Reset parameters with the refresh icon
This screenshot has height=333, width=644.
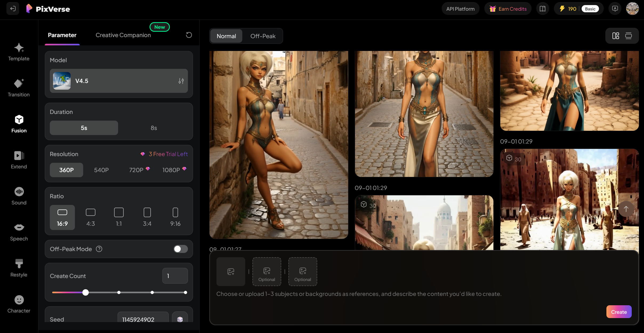pyautogui.click(x=189, y=35)
